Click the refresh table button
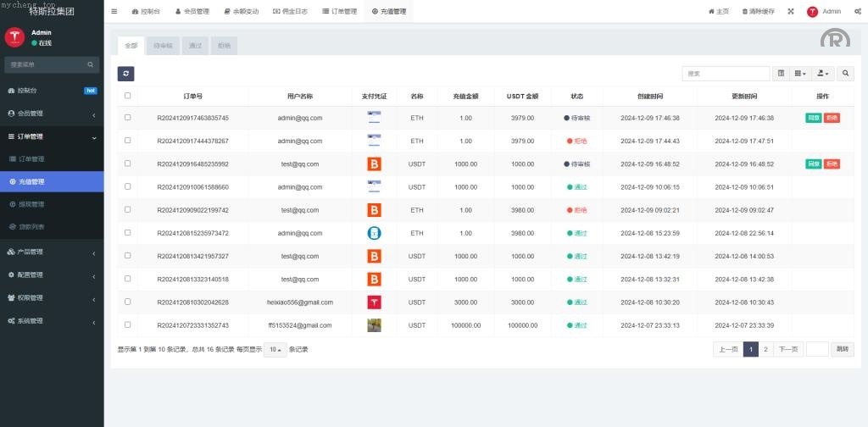This screenshot has height=427, width=868. click(x=125, y=74)
